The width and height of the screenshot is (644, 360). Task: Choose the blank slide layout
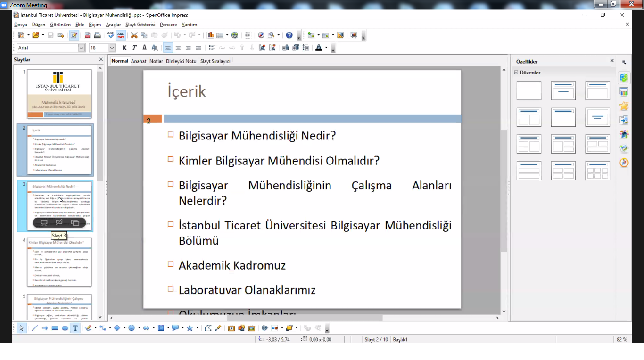(529, 90)
